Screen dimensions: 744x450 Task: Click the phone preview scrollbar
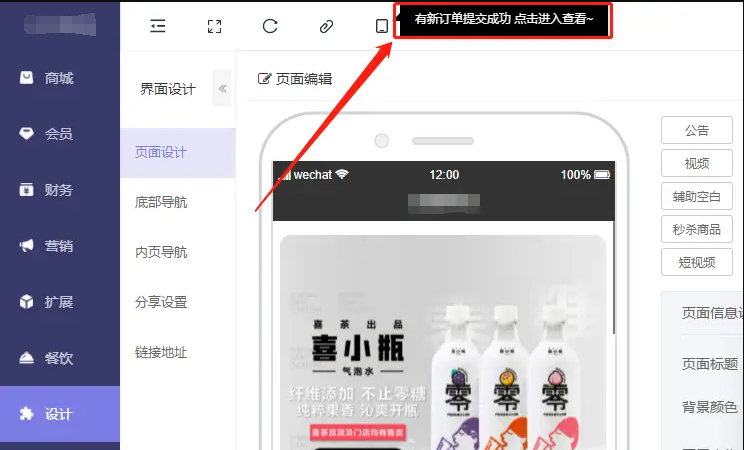click(x=614, y=277)
